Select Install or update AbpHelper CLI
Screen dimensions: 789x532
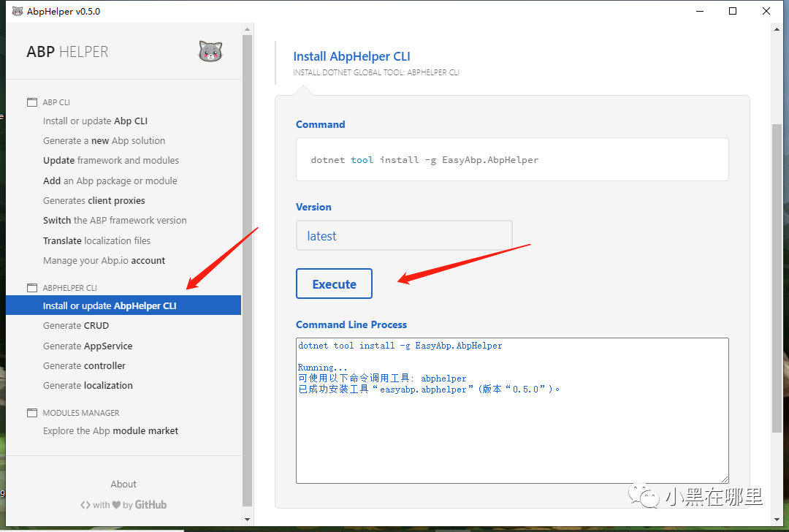(x=123, y=305)
